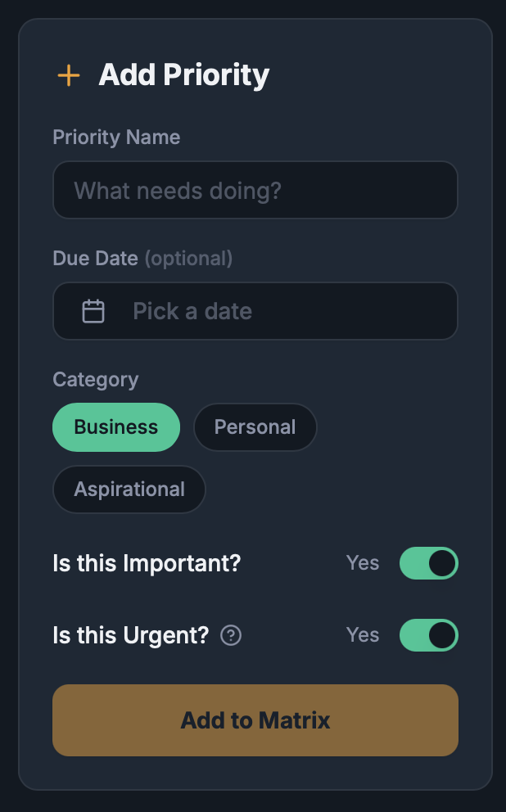Click the help icon next to Urgent question
Viewport: 506px width, 812px height.
(x=232, y=635)
